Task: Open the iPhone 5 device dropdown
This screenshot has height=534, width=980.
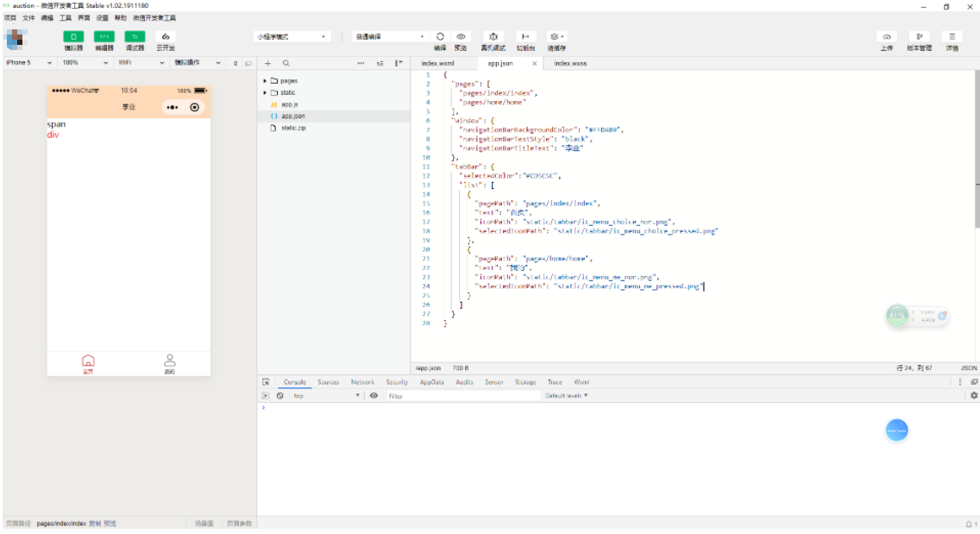Action: point(29,63)
